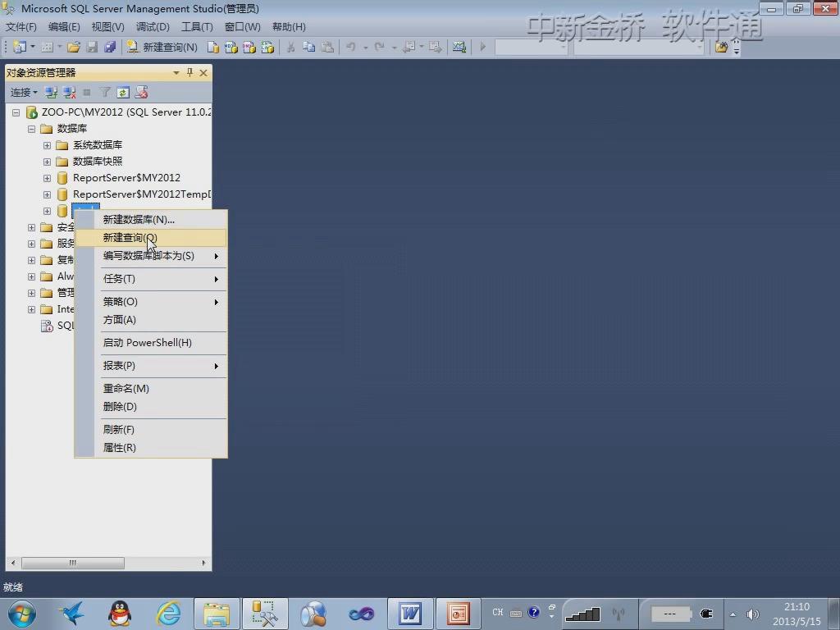Viewport: 840px width, 630px height.
Task: Open 帮助(H) menu
Action: (289, 27)
